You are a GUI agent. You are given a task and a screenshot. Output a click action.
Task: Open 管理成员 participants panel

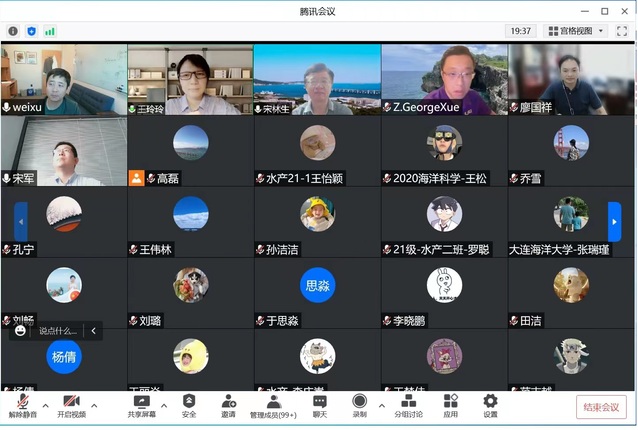click(273, 404)
